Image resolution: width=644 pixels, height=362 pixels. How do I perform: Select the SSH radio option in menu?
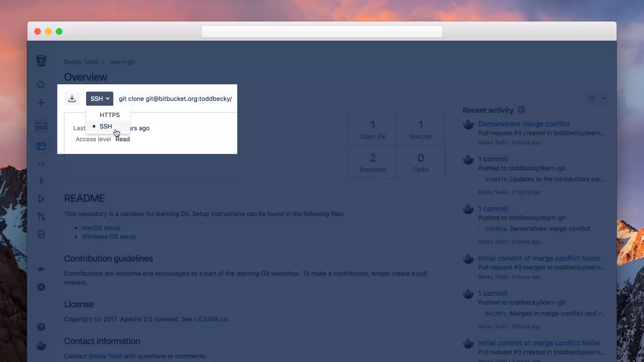pyautogui.click(x=106, y=126)
